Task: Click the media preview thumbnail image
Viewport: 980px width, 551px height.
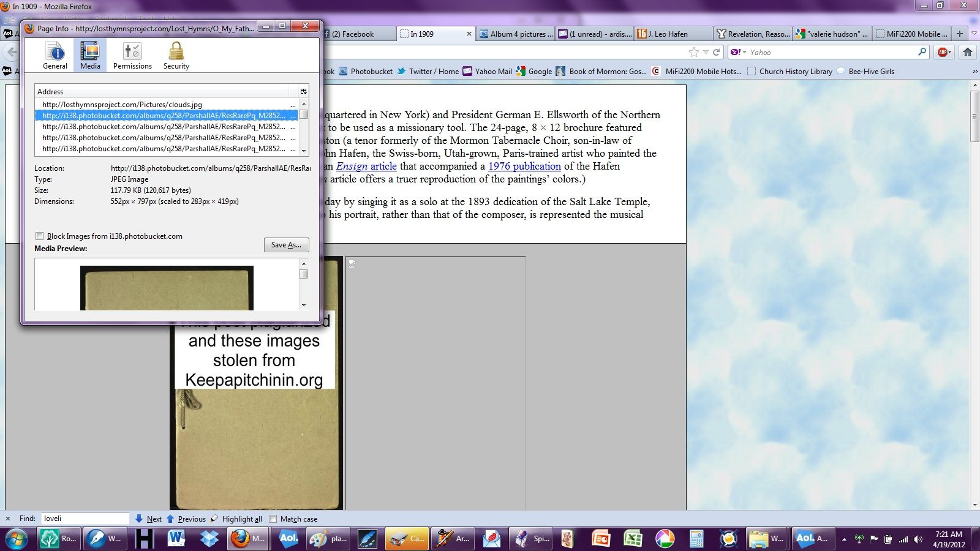Action: [x=167, y=288]
